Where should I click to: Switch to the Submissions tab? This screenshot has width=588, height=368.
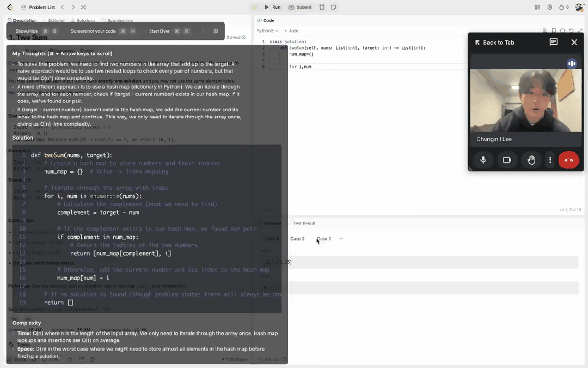pos(117,21)
